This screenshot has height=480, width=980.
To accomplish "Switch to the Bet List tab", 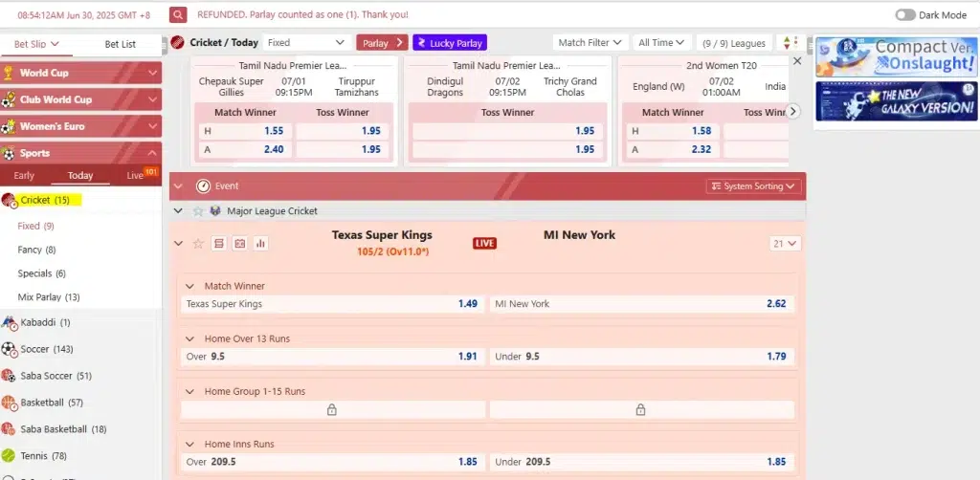I will click(x=120, y=44).
